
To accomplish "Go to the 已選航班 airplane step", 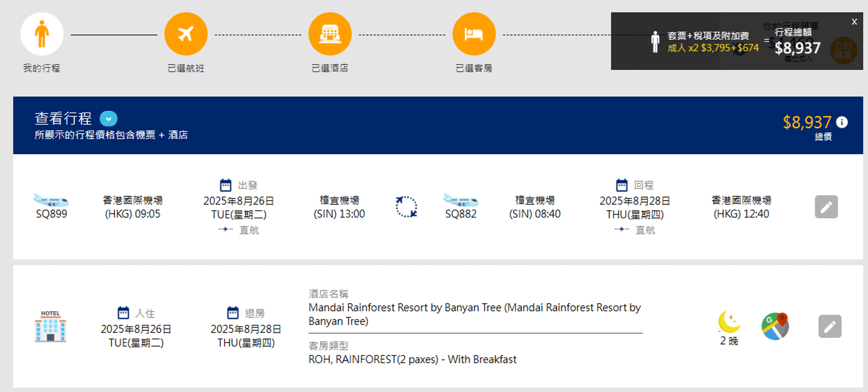I will point(186,34).
